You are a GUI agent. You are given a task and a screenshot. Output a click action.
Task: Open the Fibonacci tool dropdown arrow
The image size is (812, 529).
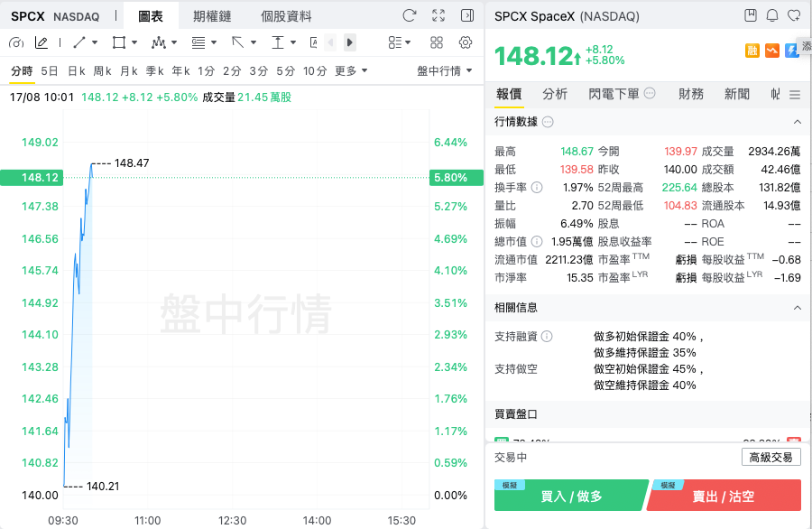pyautogui.click(x=214, y=42)
